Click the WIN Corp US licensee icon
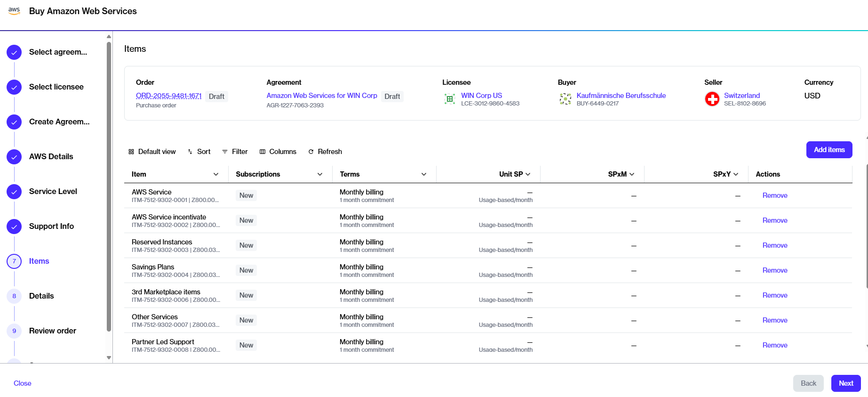Screen dimensions: 868x397 449,99
